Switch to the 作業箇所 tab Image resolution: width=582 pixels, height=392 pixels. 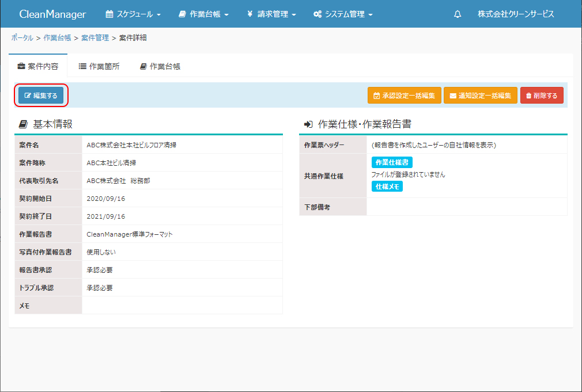tap(99, 66)
